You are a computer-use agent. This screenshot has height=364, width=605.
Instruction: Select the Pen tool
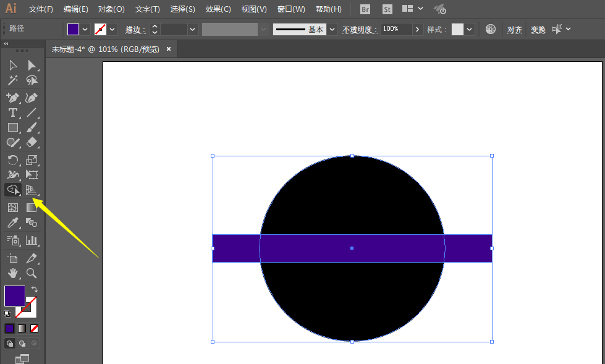point(13,98)
